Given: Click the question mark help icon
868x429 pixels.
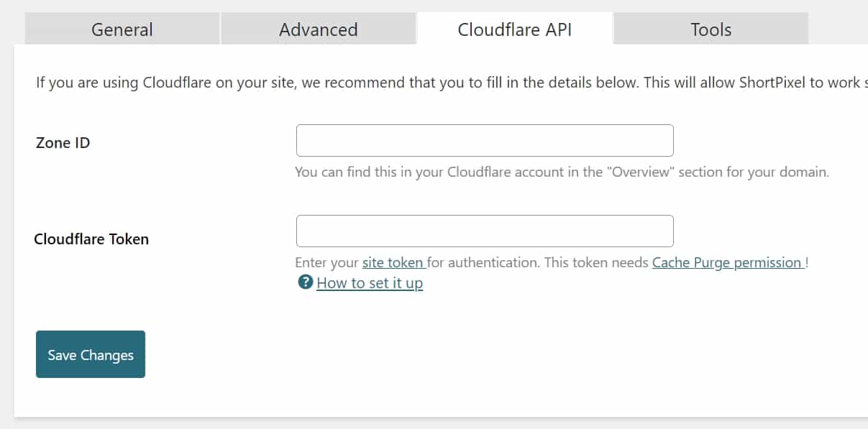Looking at the screenshot, I should coord(305,282).
